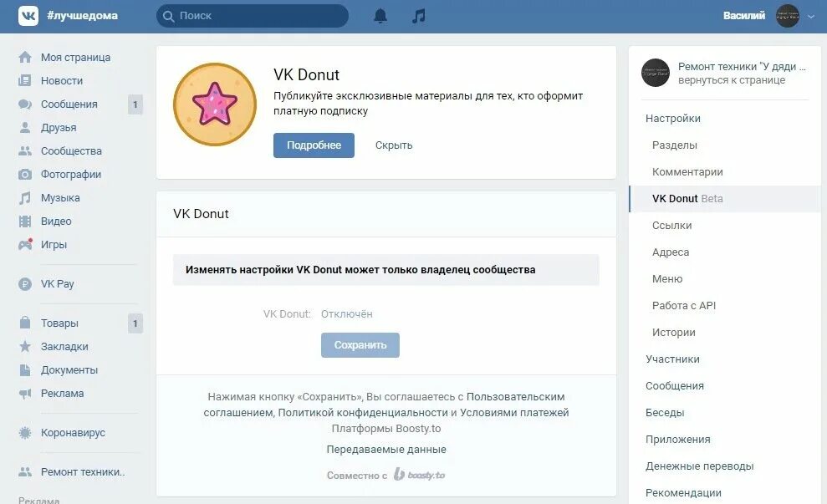
Task: Open the notifications bell icon
Action: coord(380,17)
